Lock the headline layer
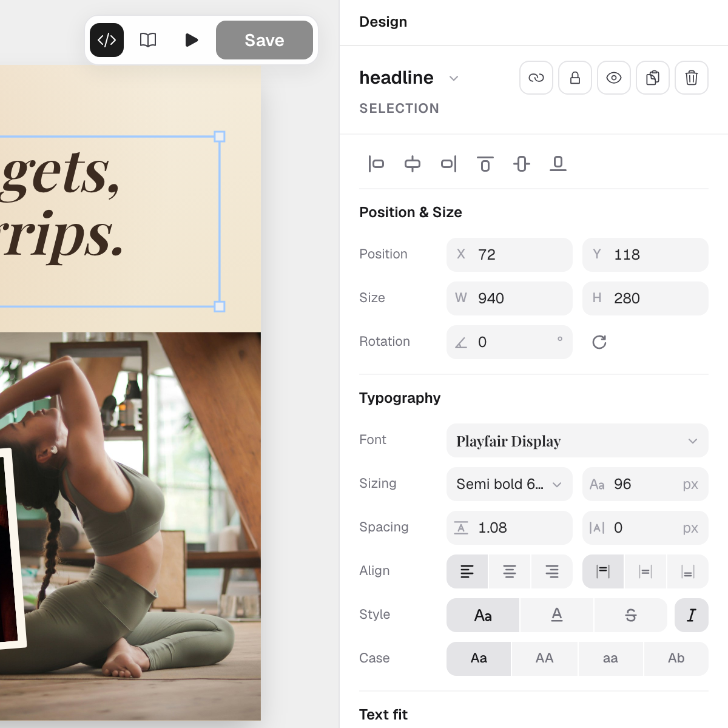The height and width of the screenshot is (728, 728). 575,78
